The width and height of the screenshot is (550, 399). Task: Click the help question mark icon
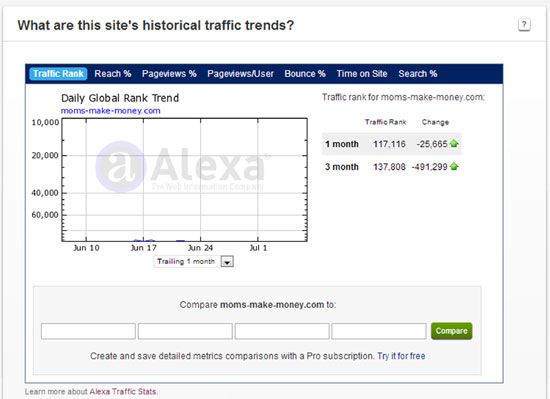point(524,25)
